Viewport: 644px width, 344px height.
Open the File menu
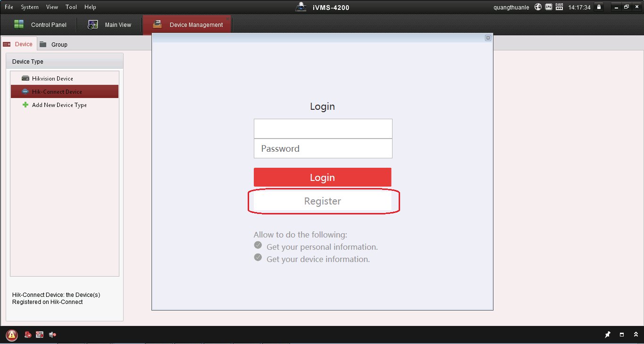pyautogui.click(x=9, y=7)
